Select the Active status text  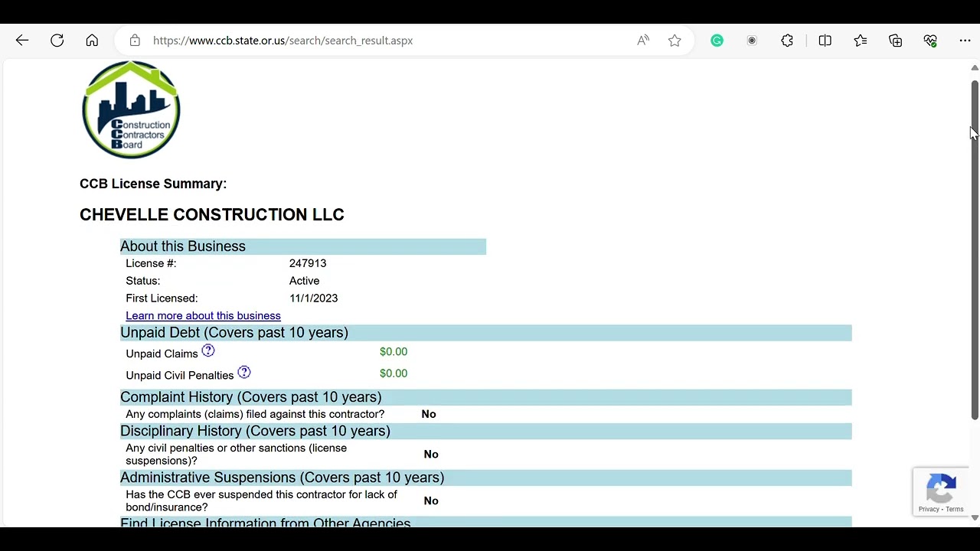click(304, 281)
